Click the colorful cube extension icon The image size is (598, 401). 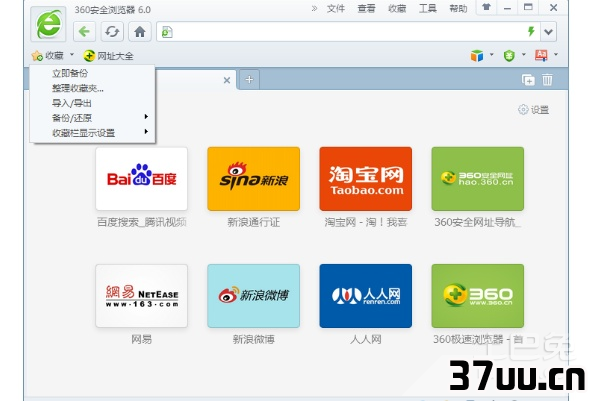point(477,56)
